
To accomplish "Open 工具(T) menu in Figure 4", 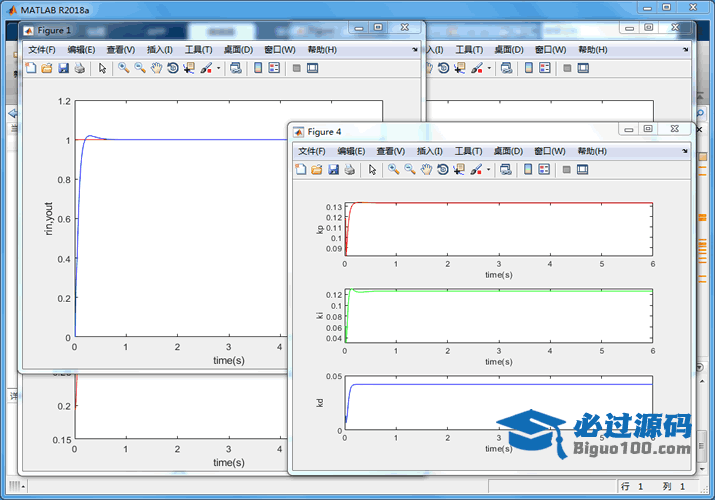I will pyautogui.click(x=468, y=151).
